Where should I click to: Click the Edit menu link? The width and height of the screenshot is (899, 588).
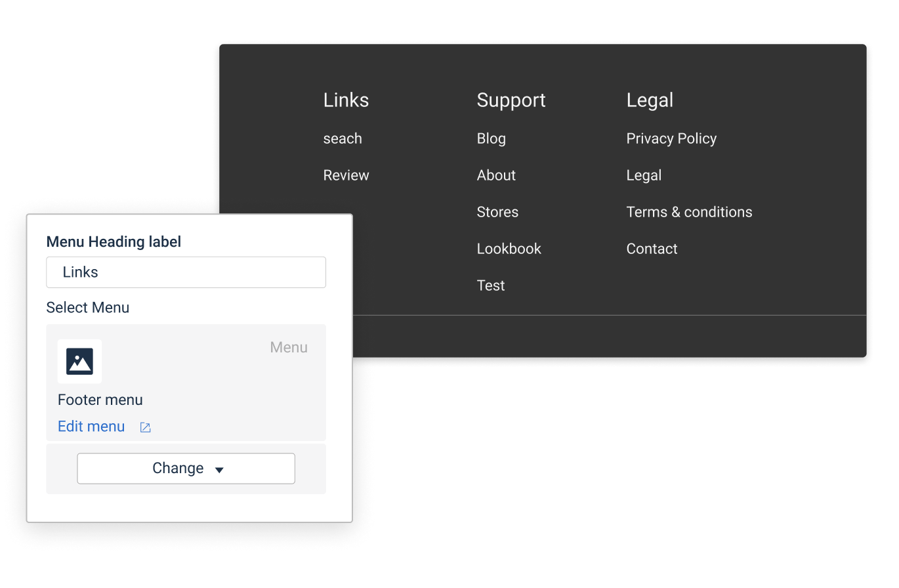pyautogui.click(x=91, y=426)
